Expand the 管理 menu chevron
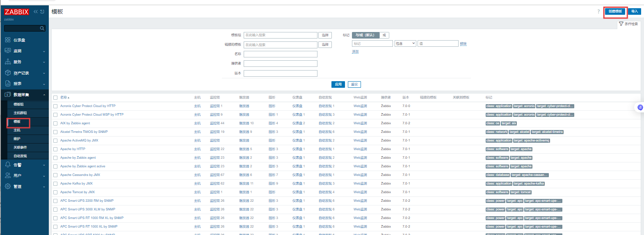The image size is (644, 235). (44, 187)
